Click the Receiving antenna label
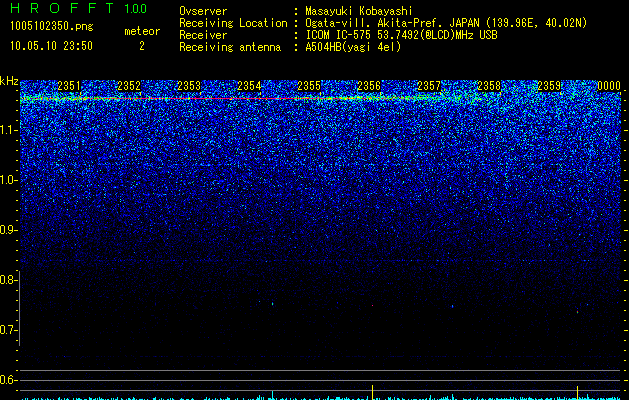629x400 pixels. (x=230, y=47)
